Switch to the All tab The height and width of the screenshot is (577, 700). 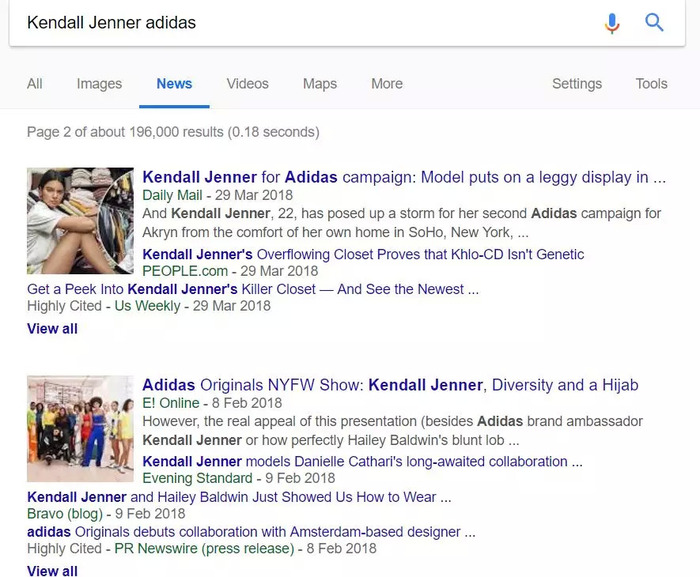[x=34, y=84]
